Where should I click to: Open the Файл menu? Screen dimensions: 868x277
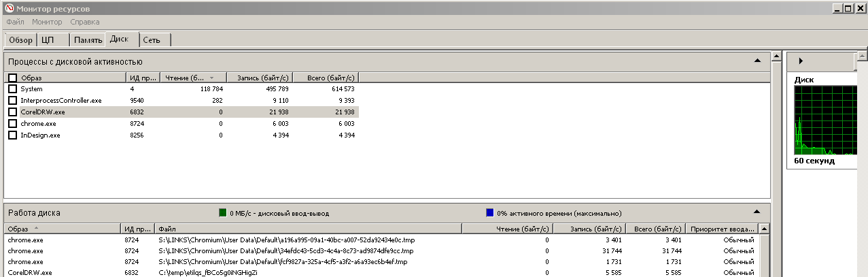[x=15, y=22]
